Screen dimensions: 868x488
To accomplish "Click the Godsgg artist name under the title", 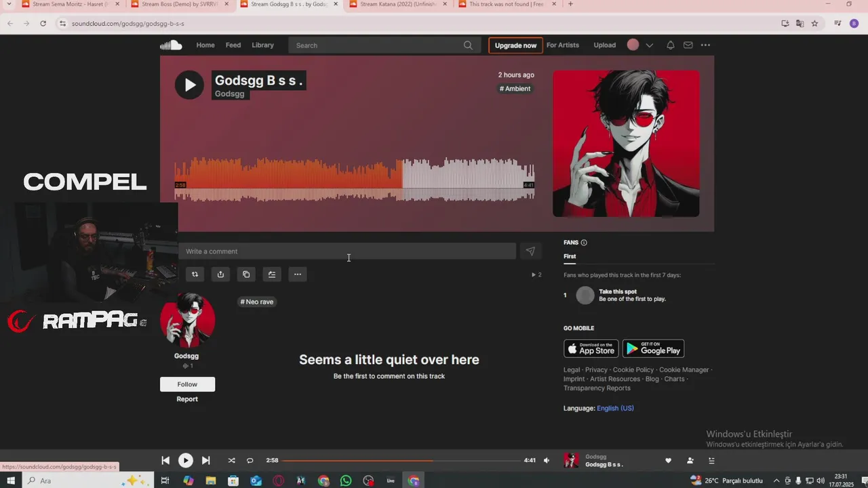I will click(x=230, y=94).
